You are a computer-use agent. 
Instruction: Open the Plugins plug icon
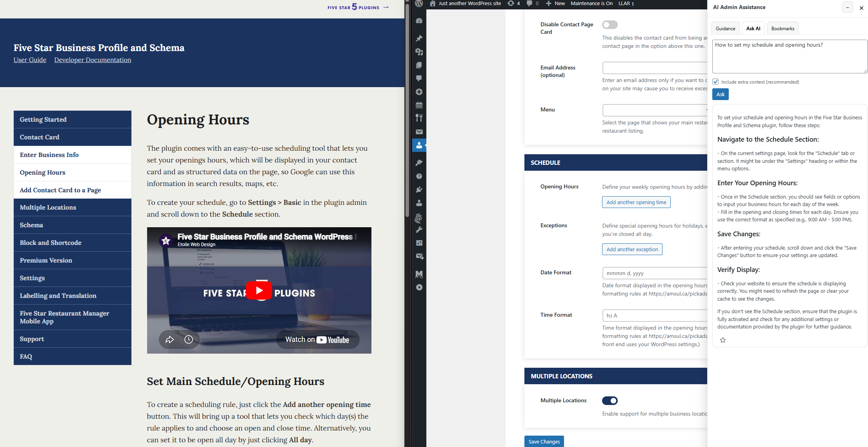click(x=419, y=190)
